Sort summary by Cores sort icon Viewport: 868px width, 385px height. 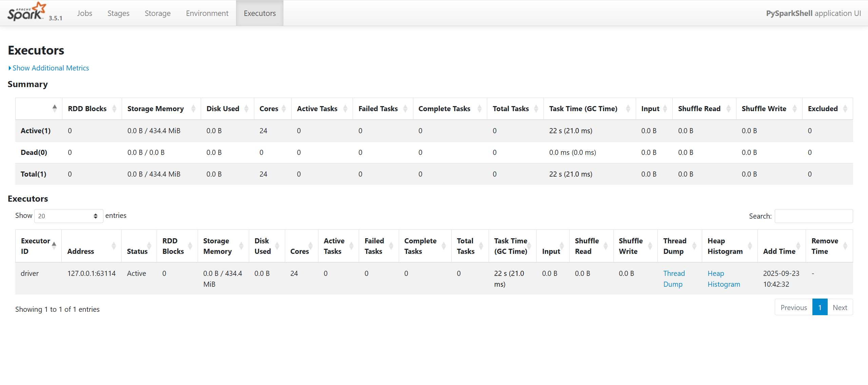284,109
